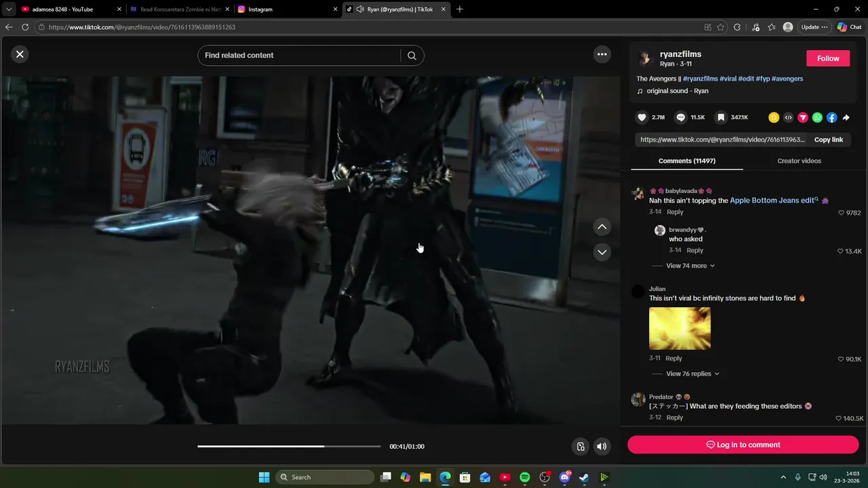This screenshot has width=868, height=488.
Task: Open Discord from the taskbar
Action: 565,477
